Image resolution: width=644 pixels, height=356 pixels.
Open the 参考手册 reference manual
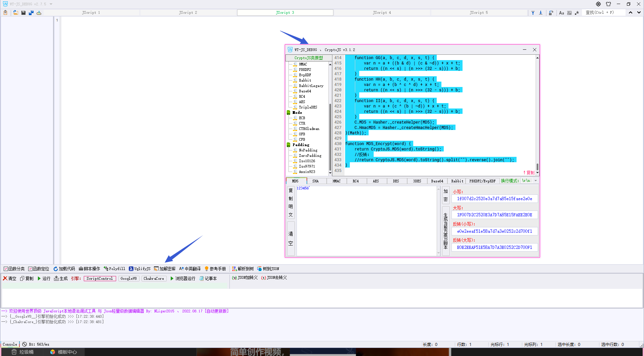pos(215,269)
